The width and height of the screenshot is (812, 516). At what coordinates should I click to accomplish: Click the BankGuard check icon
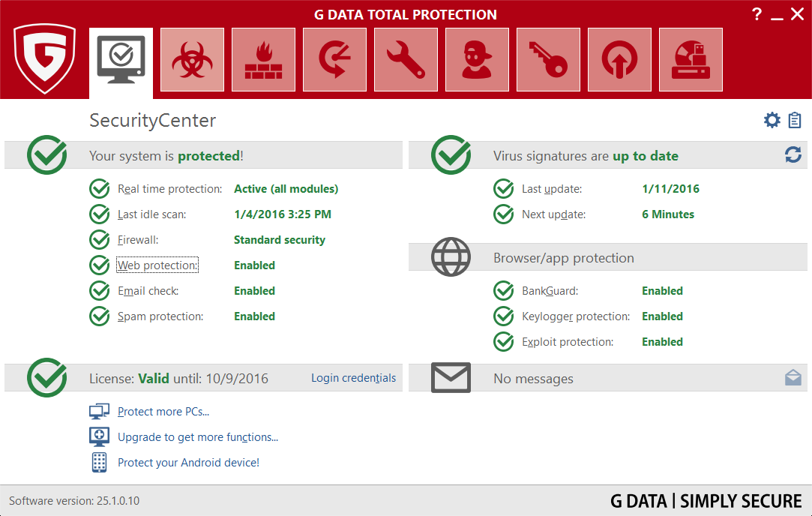[x=503, y=291]
